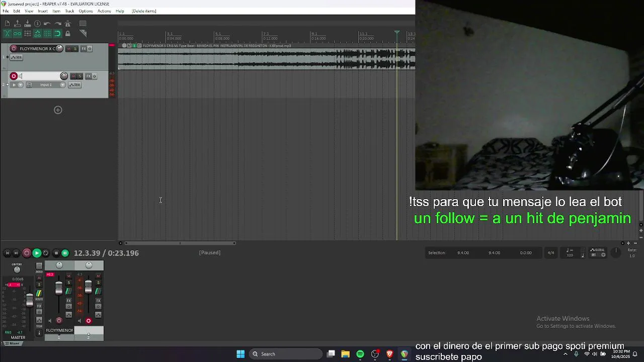Toggle grid lines toolbar icon
The height and width of the screenshot is (362, 644).
(x=47, y=34)
